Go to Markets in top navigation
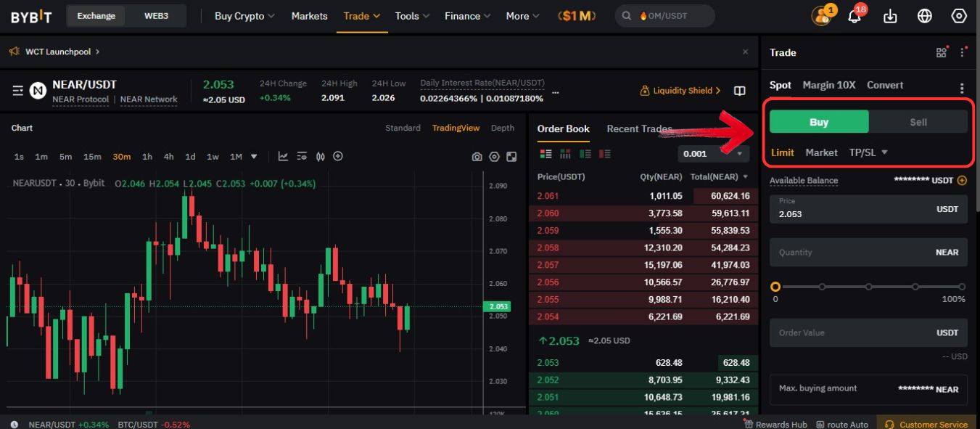The width and height of the screenshot is (980, 429). click(x=309, y=16)
